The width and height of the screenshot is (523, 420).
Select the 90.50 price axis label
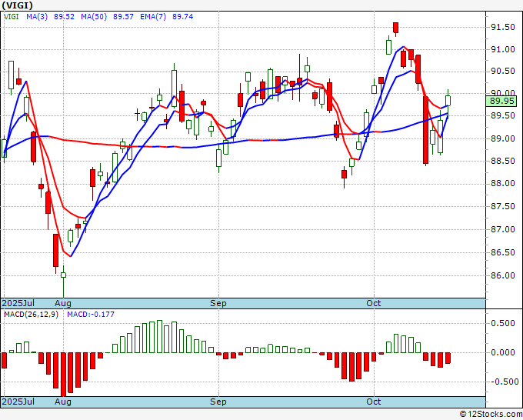point(503,71)
